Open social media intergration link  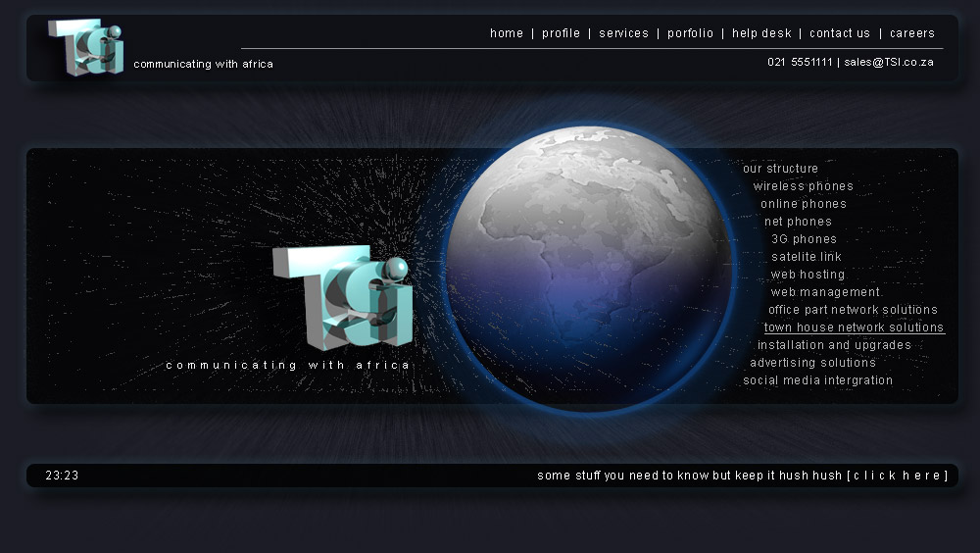[x=817, y=380]
